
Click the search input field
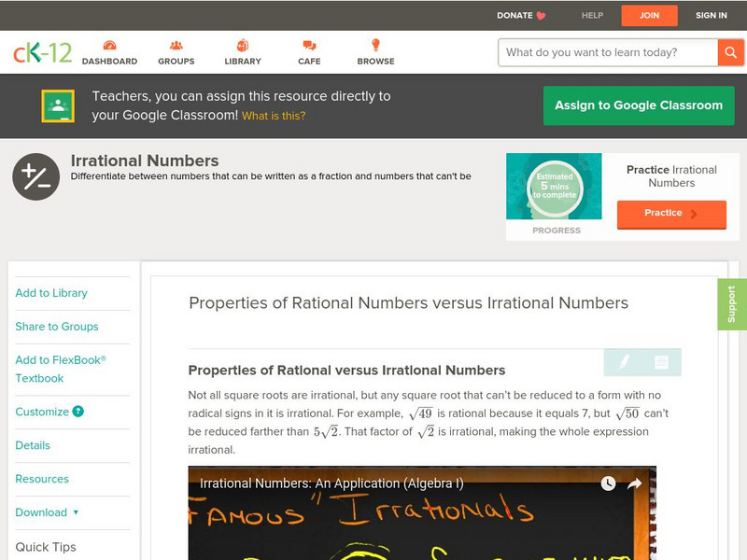coord(607,52)
